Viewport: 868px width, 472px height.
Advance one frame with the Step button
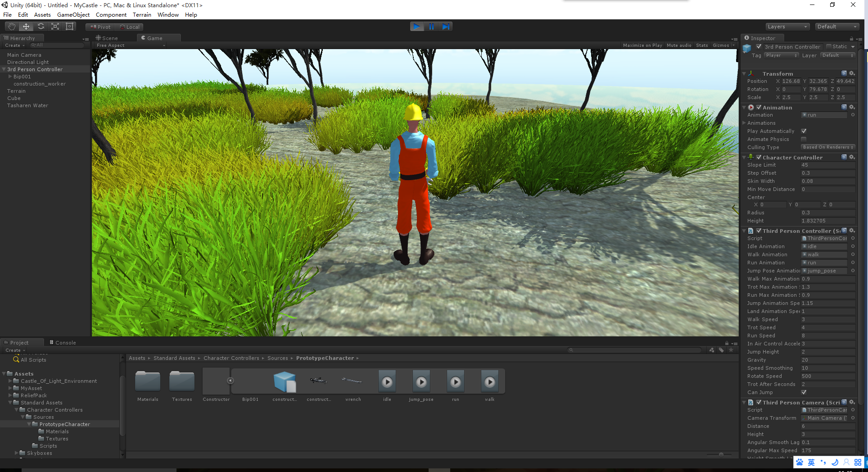446,27
